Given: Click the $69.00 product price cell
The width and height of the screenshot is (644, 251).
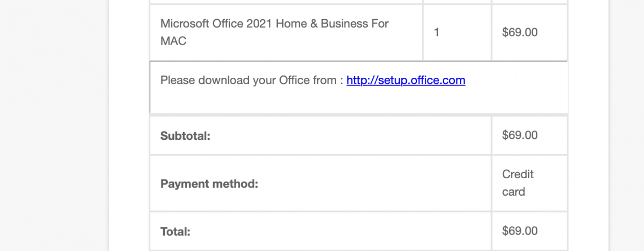Looking at the screenshot, I should coord(520,32).
